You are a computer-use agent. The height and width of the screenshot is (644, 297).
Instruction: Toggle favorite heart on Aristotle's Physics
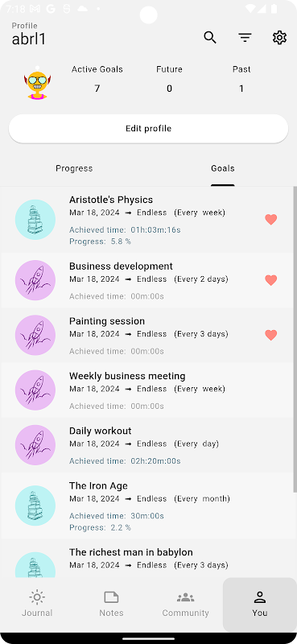pyautogui.click(x=270, y=220)
